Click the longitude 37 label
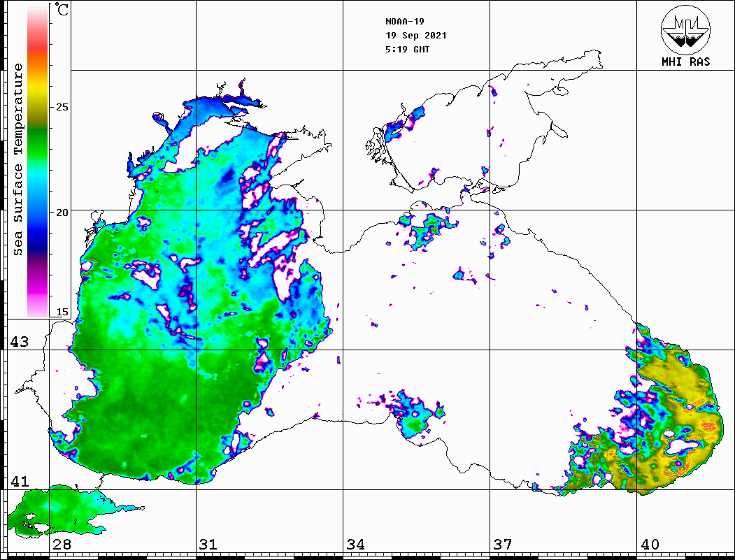This screenshot has width=735, height=560. click(x=503, y=545)
